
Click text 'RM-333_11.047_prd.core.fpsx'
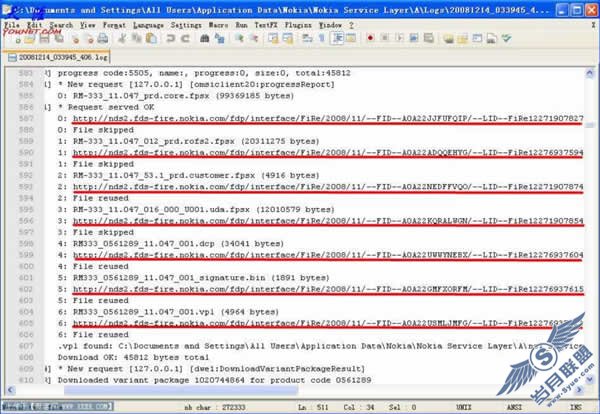141,96
